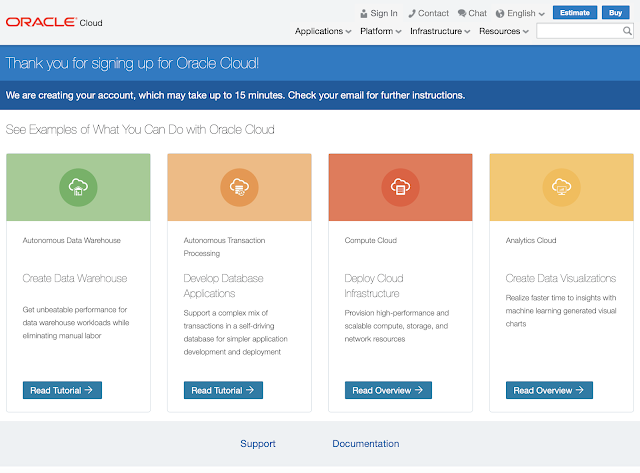Open the Documentation footer link

(x=365, y=444)
